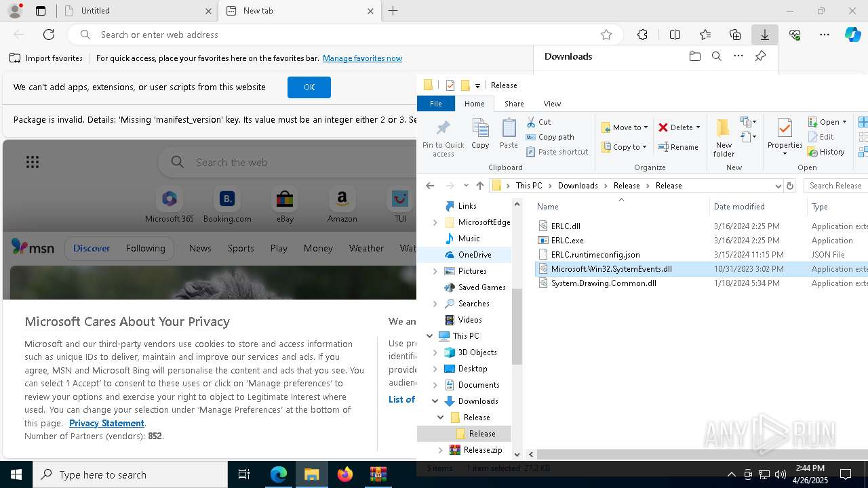Viewport: 868px width, 488px height.
Task: Select ERLC.exe in file list
Action: 567,241
